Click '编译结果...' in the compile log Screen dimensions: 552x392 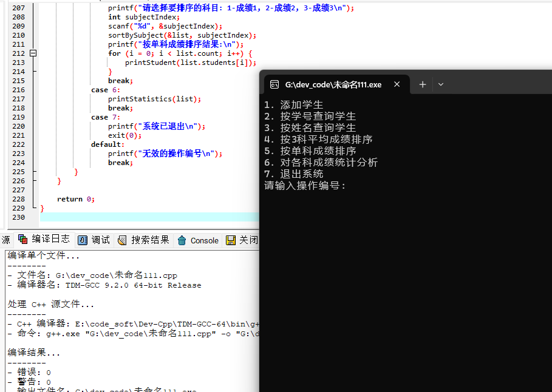tap(34, 353)
